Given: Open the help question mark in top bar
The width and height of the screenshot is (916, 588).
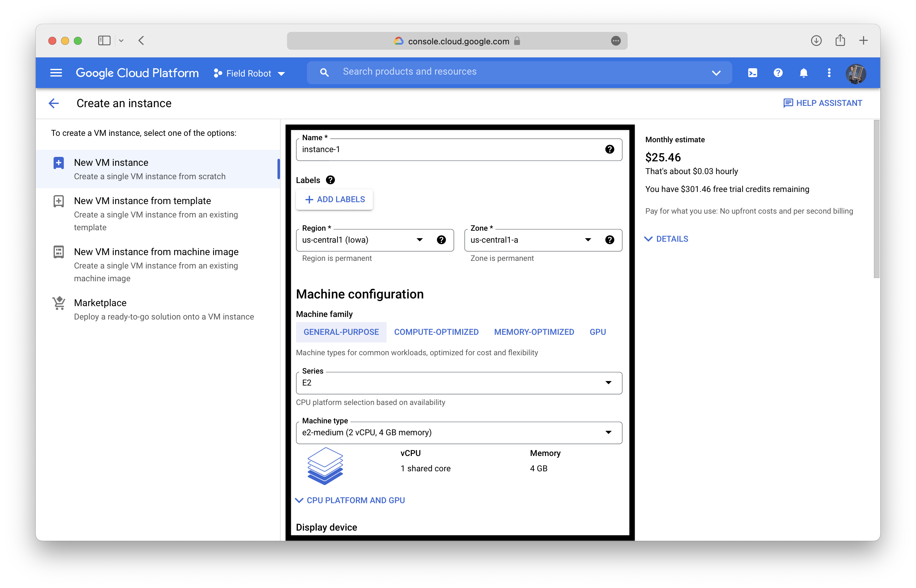Looking at the screenshot, I should [x=778, y=73].
